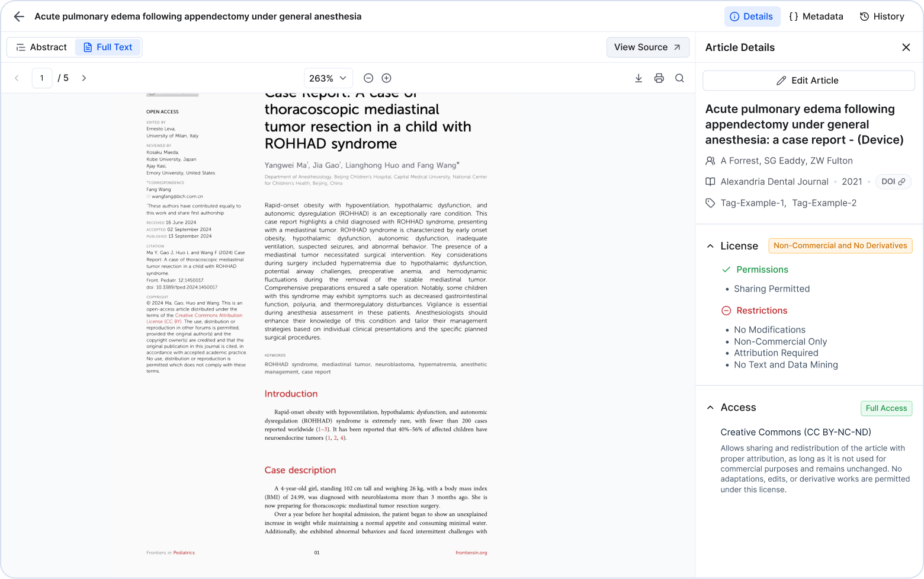Click the publication year 2021
The image size is (924, 579).
pyautogui.click(x=852, y=182)
